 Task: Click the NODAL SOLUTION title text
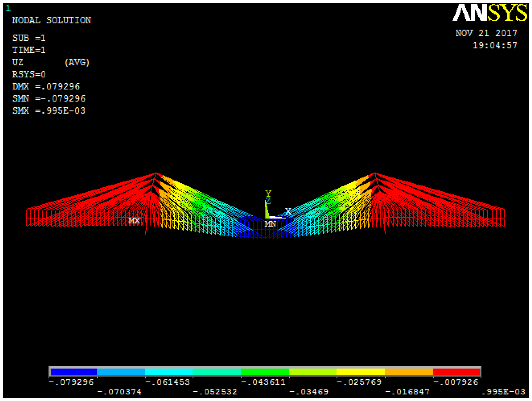tap(51, 20)
